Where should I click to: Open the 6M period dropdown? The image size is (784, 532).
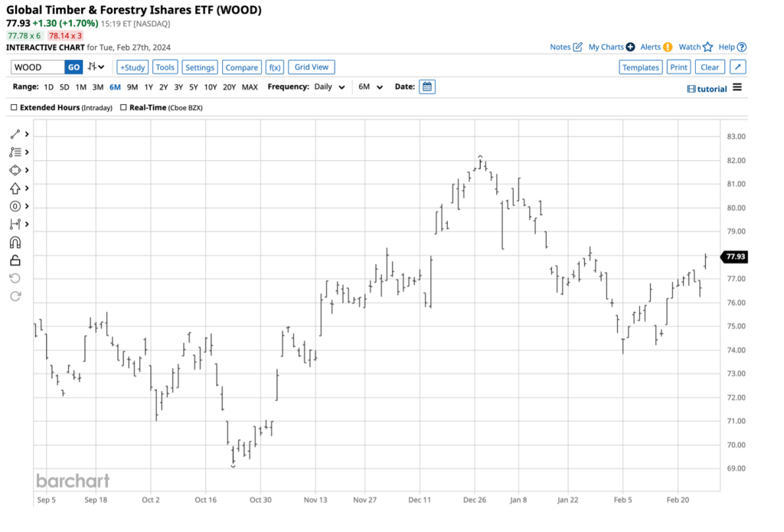pos(369,86)
